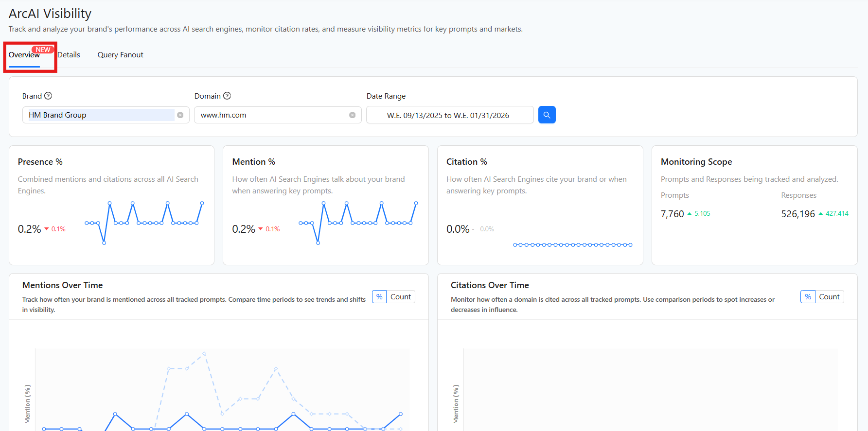Click the Responses count 526,196

tap(797, 214)
